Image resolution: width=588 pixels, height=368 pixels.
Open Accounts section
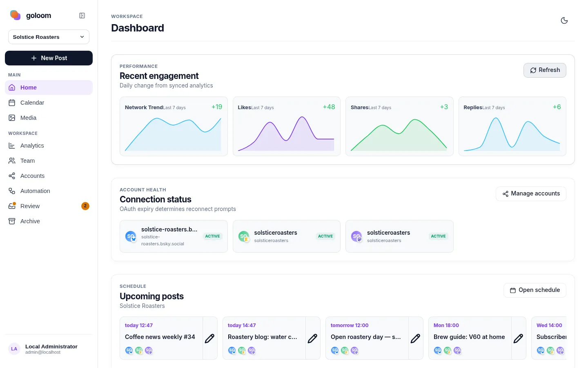coord(49,176)
